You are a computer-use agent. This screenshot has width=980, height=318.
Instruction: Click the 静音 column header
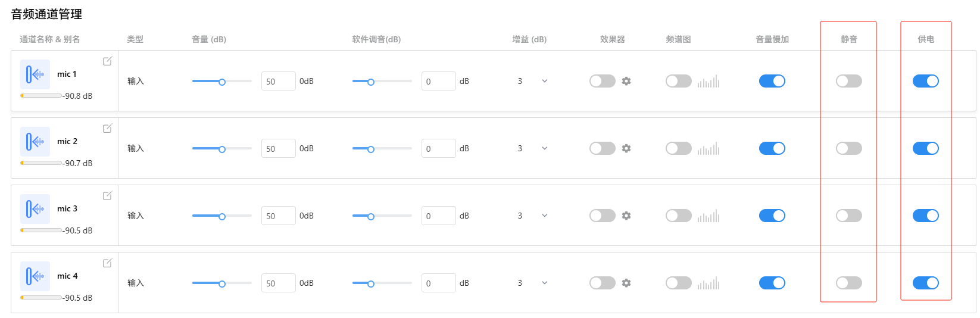[849, 39]
